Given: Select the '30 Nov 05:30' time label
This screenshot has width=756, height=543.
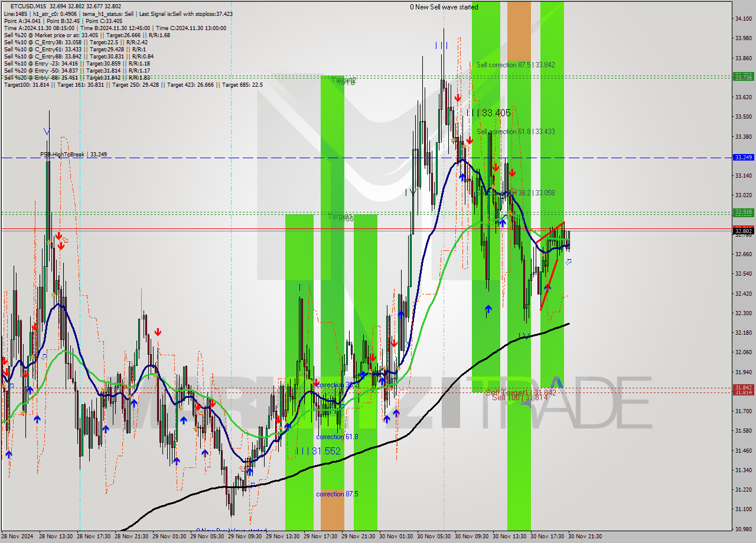Looking at the screenshot, I should [434, 537].
